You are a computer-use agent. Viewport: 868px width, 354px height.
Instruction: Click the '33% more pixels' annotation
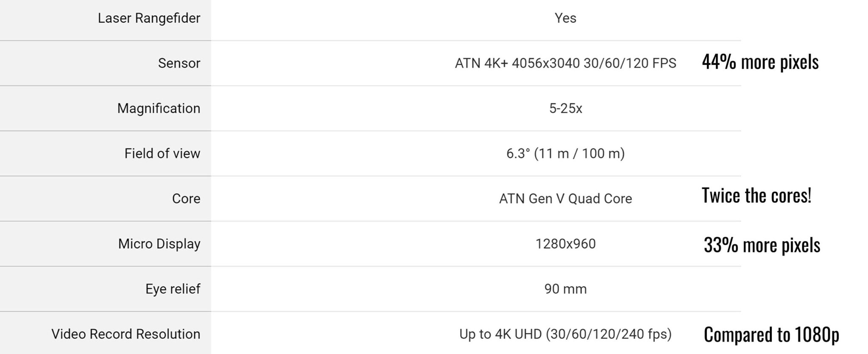pos(762,245)
